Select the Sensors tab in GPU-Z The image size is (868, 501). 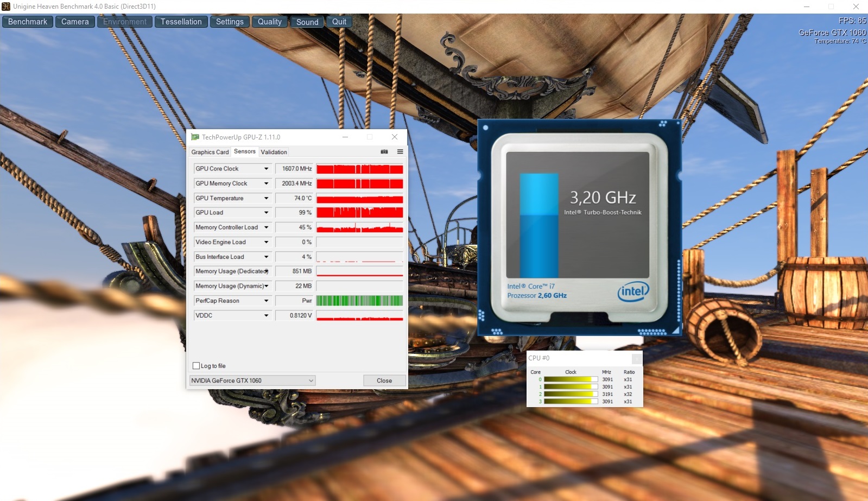[x=245, y=151]
